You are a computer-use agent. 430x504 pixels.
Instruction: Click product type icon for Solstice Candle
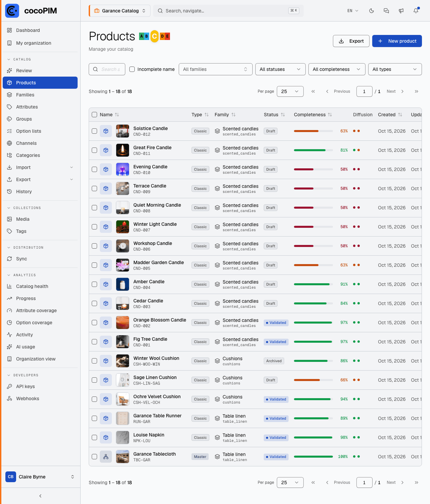click(106, 131)
